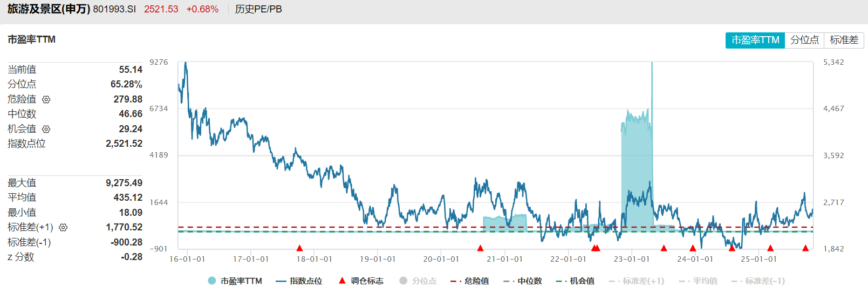Screen dimensions: 868x293
Task: Hide 危险值 dashed red line legend
Action: pos(470,281)
